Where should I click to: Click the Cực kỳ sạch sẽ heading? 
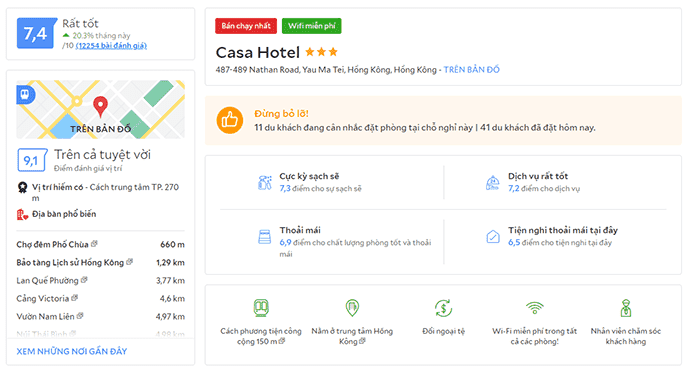309,176
